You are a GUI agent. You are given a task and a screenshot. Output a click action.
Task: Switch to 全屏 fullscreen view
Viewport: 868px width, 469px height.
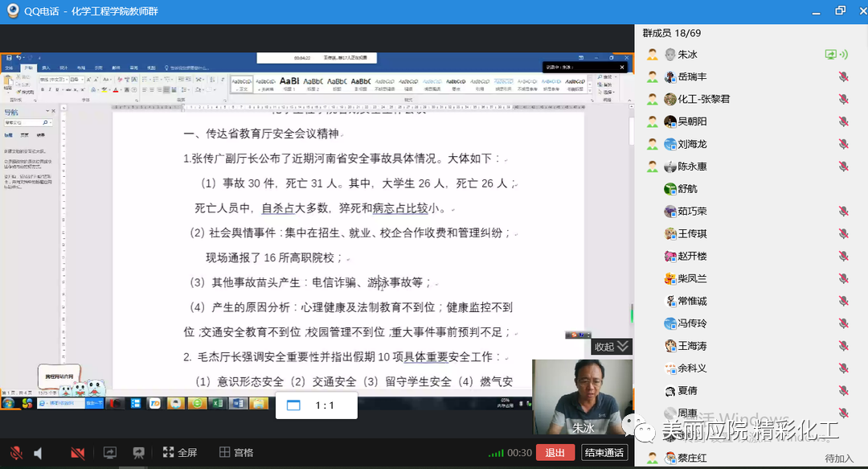click(x=180, y=453)
